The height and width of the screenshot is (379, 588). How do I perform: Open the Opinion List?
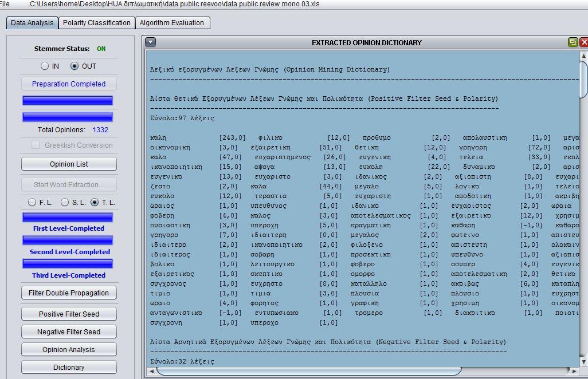tap(69, 164)
